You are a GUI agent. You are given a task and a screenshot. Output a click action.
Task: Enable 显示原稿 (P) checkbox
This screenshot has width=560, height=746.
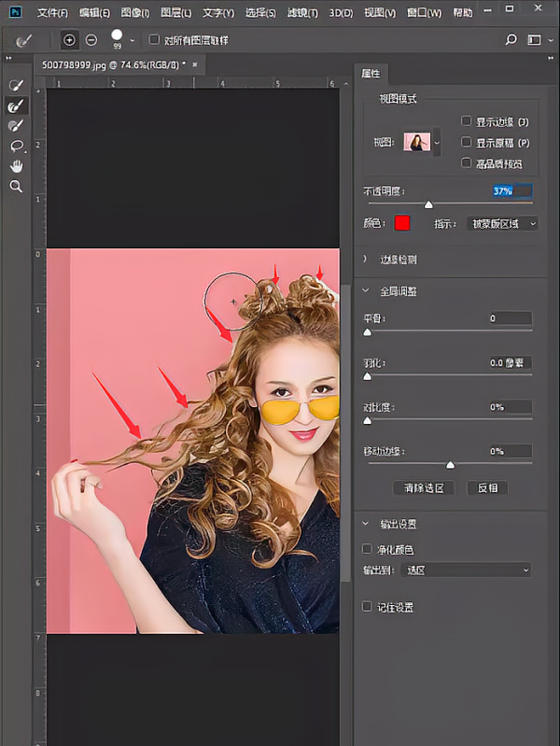click(467, 142)
